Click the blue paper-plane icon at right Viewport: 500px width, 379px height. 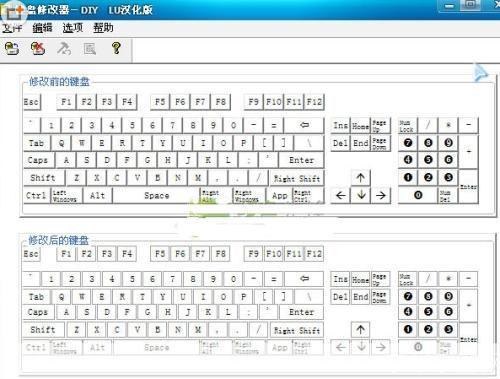point(480,73)
